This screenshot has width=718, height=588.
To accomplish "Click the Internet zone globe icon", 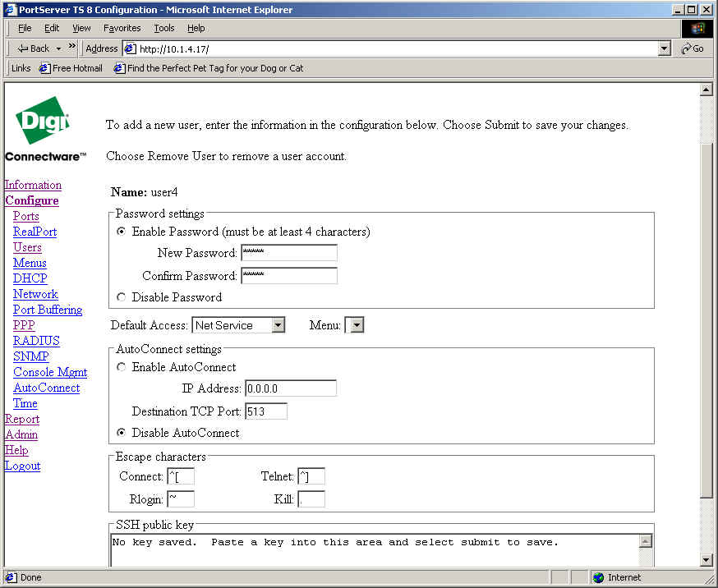I will (x=598, y=577).
